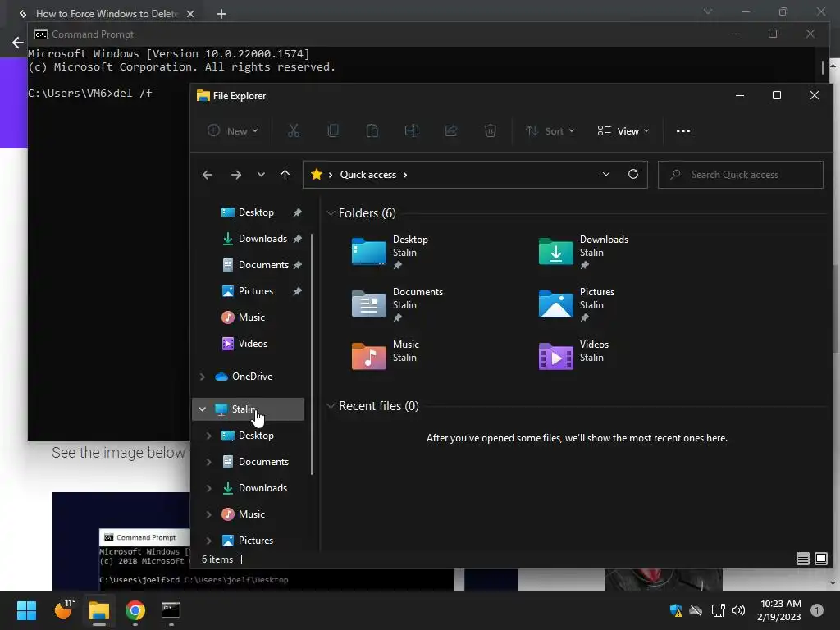
Task: Open the View dropdown menu
Action: point(623,130)
